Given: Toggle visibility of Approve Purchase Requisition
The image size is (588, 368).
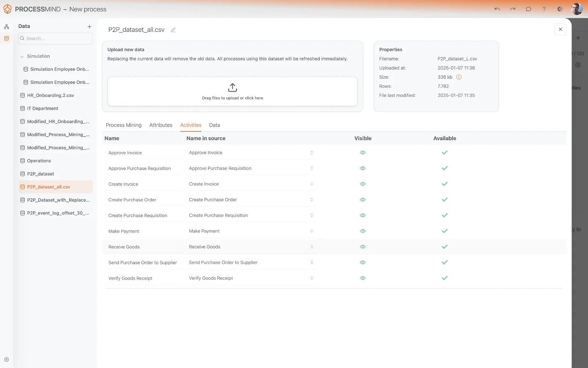Looking at the screenshot, I should click(x=363, y=168).
